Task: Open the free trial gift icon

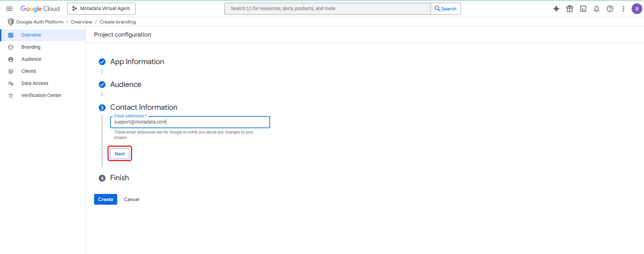Action: (570, 9)
